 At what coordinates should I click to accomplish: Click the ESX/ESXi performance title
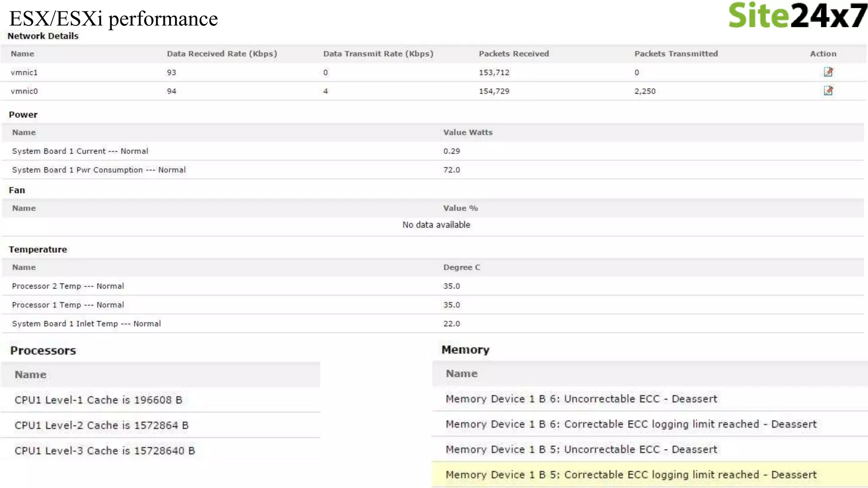pyautogui.click(x=114, y=19)
